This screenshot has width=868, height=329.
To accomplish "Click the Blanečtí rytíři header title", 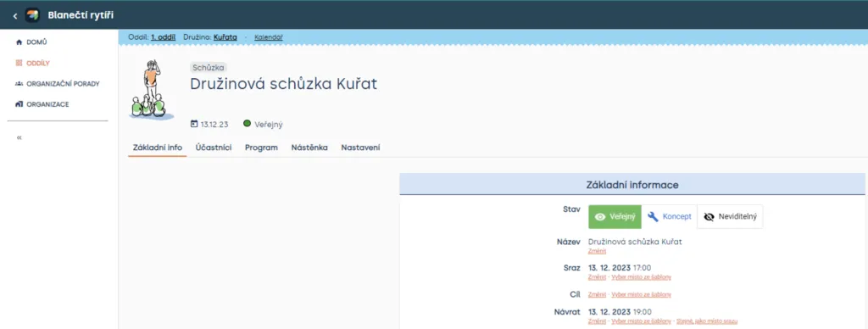I will (x=81, y=15).
